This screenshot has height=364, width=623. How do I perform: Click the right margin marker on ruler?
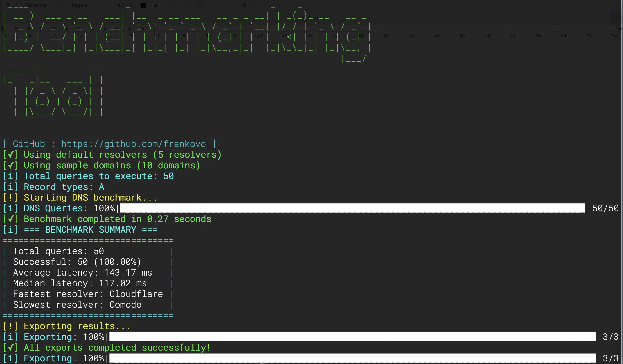pos(620,29)
